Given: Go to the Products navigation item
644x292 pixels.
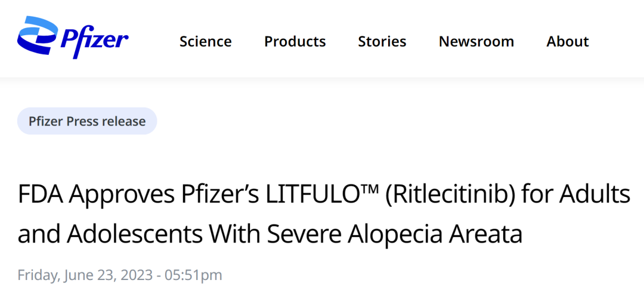Looking at the screenshot, I should point(295,42).
